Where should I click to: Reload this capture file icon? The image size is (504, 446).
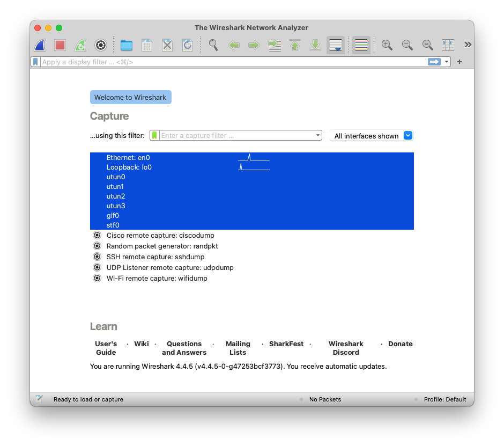[x=188, y=45]
